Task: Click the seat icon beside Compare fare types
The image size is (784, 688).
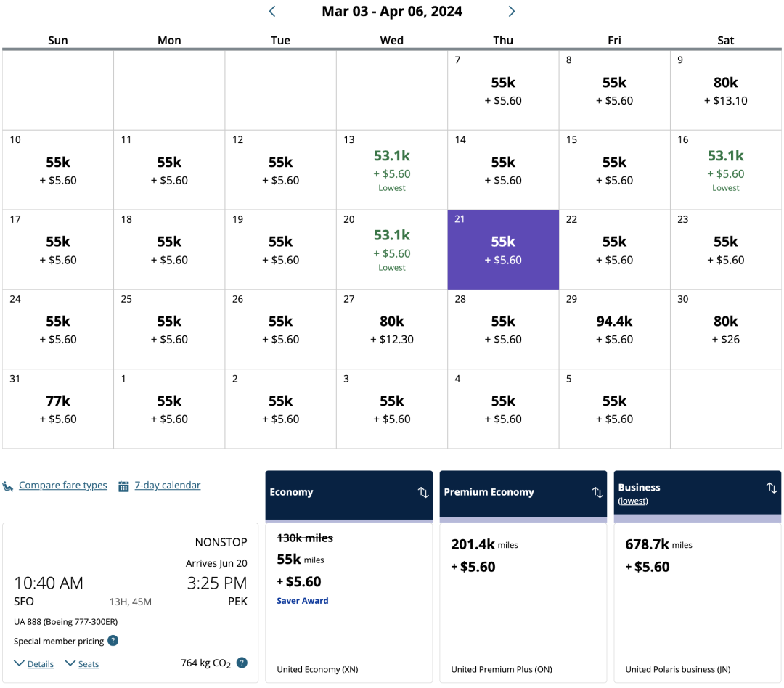Action: coord(8,486)
